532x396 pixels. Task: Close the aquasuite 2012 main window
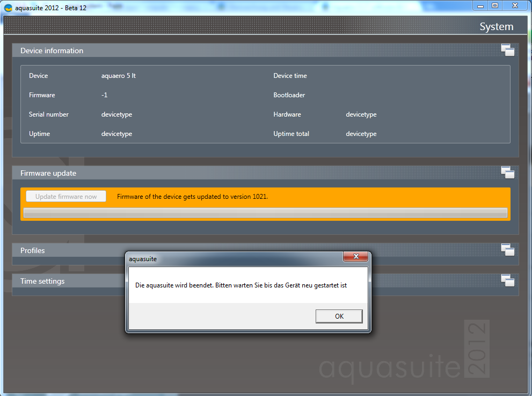pyautogui.click(x=515, y=6)
